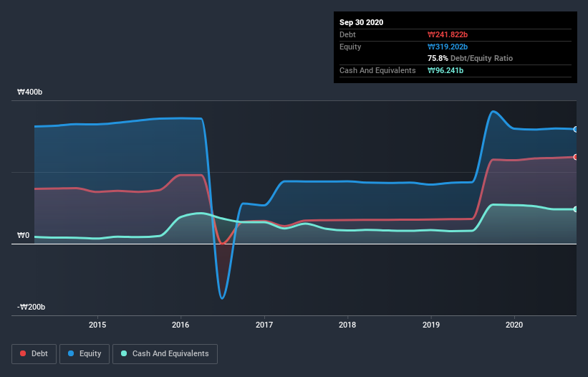Click the red Debt legend dot
Screen dimensions: 588x377
(23, 353)
